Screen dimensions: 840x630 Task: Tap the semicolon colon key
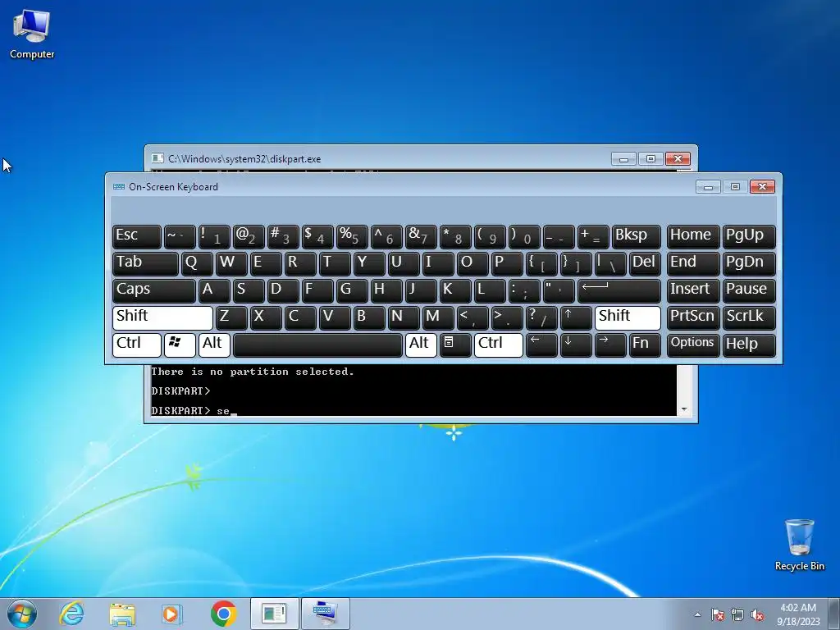(524, 291)
